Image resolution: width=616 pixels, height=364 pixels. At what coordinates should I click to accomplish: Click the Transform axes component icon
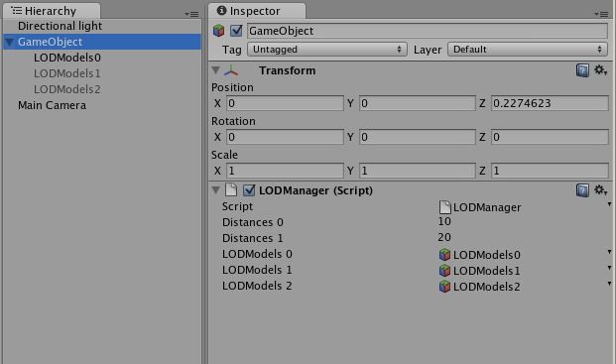[x=231, y=70]
